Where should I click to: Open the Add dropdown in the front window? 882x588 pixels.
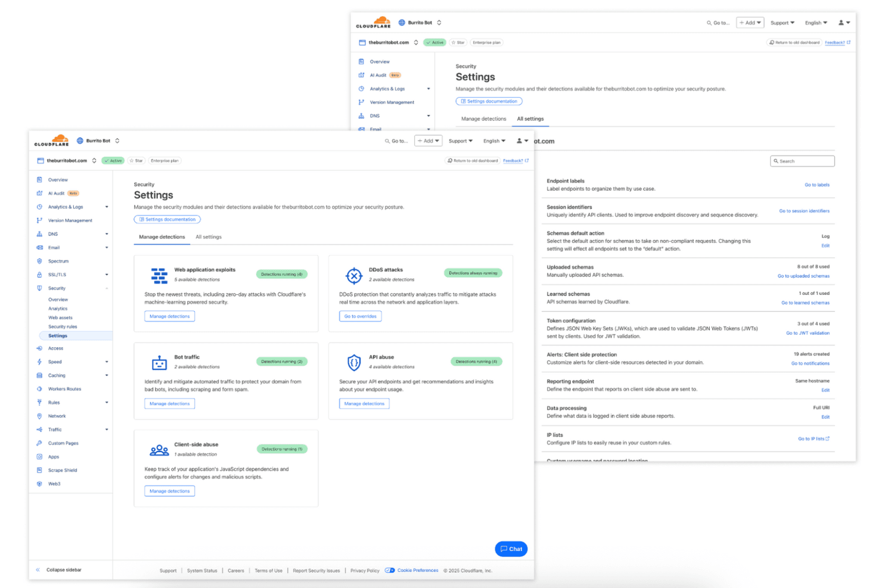click(428, 141)
